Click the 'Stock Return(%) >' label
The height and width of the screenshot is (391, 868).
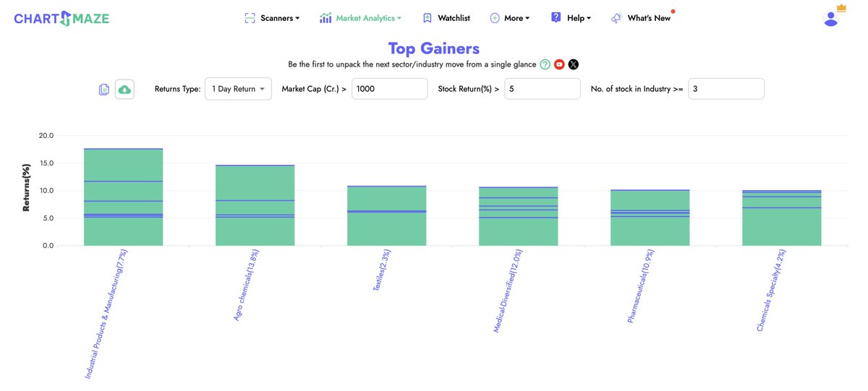click(x=469, y=89)
